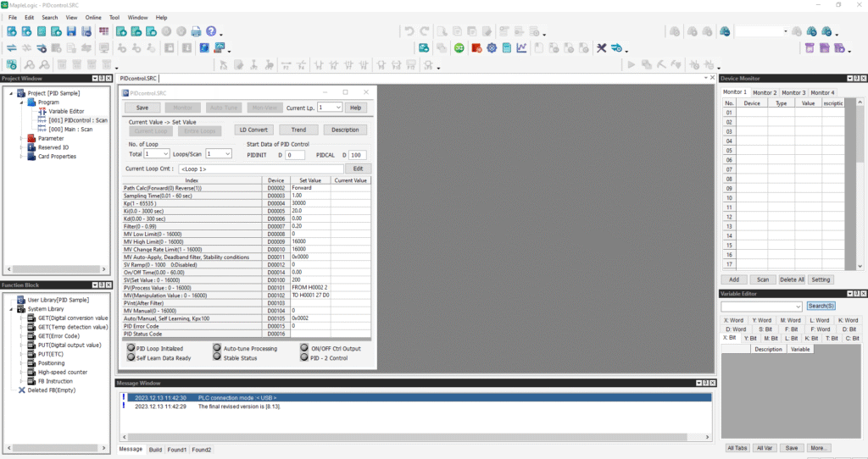The height and width of the screenshot is (459, 868).
Task: Click the Trend button
Action: [298, 130]
